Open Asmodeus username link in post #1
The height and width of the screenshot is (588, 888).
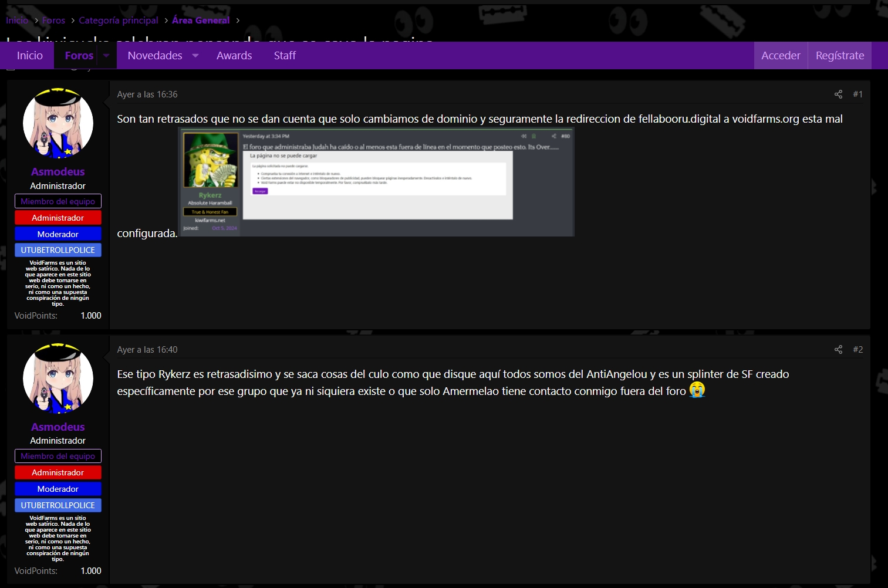coord(58,171)
